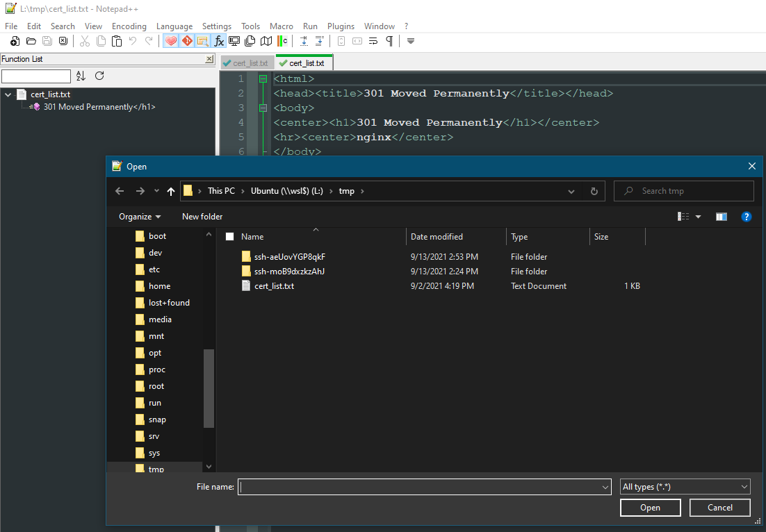The width and height of the screenshot is (766, 532).
Task: Create a new file from the toolbar
Action: [x=15, y=42]
